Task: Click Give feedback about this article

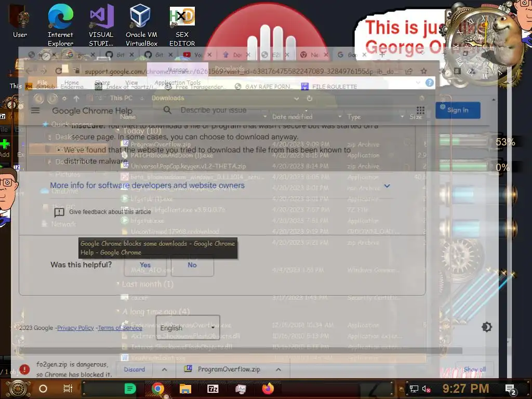Action: (110, 212)
